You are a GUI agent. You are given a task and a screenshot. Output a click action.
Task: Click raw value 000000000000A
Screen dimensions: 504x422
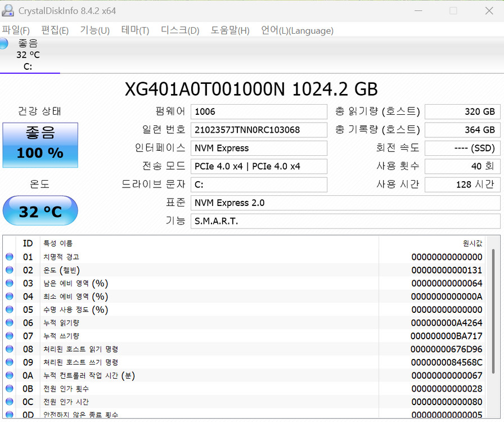pos(447,297)
